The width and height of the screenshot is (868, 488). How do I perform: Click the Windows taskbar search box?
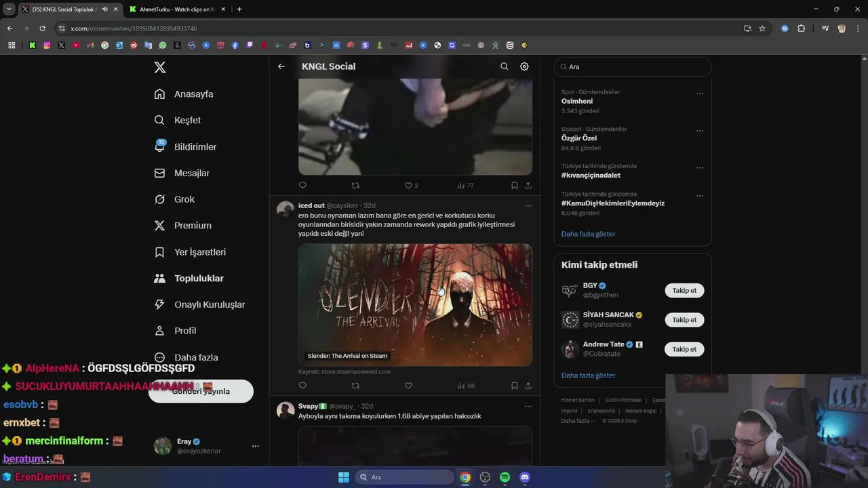click(x=405, y=477)
